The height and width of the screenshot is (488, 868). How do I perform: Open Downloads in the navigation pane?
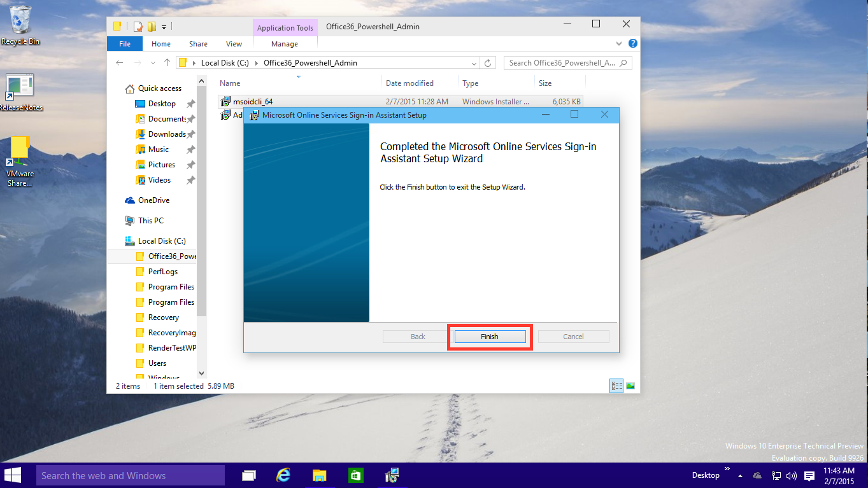click(x=167, y=134)
